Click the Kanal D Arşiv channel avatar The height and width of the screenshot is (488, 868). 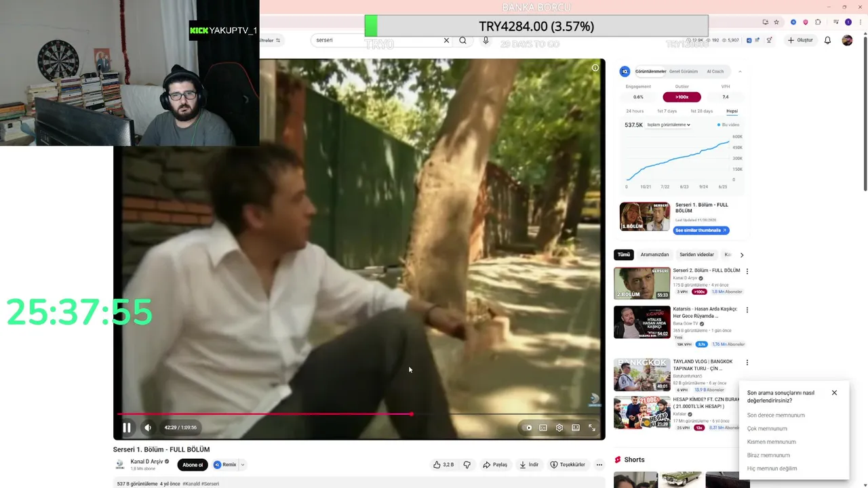(x=120, y=464)
